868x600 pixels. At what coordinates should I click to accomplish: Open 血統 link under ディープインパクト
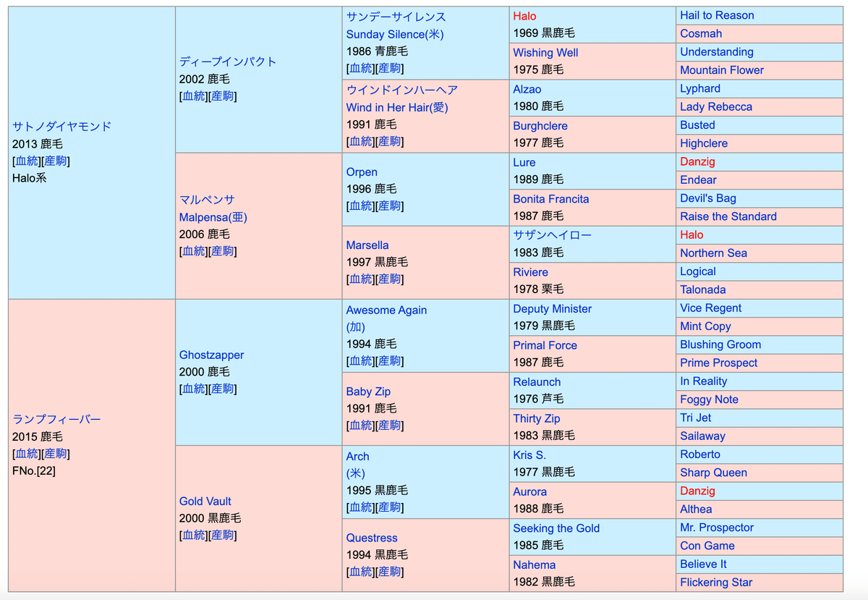coord(193,96)
